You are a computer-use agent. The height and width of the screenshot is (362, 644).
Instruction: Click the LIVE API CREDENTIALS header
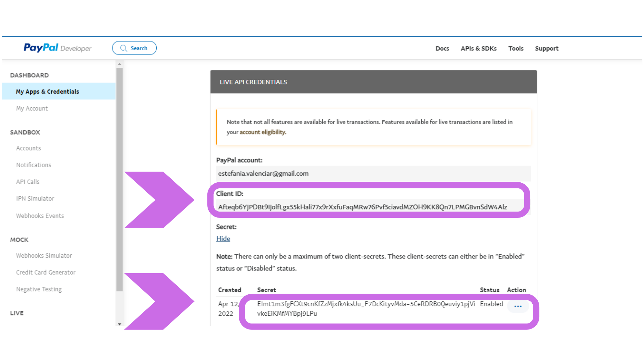pos(373,82)
